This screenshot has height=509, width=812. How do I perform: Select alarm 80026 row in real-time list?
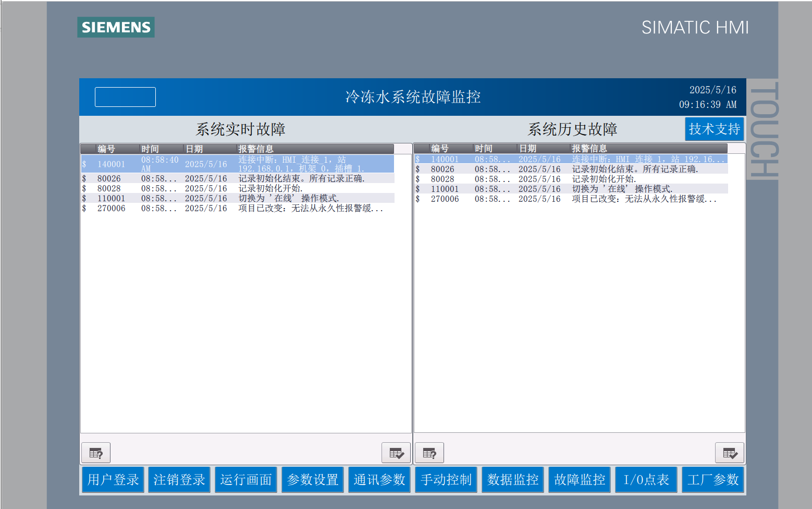[x=237, y=178]
